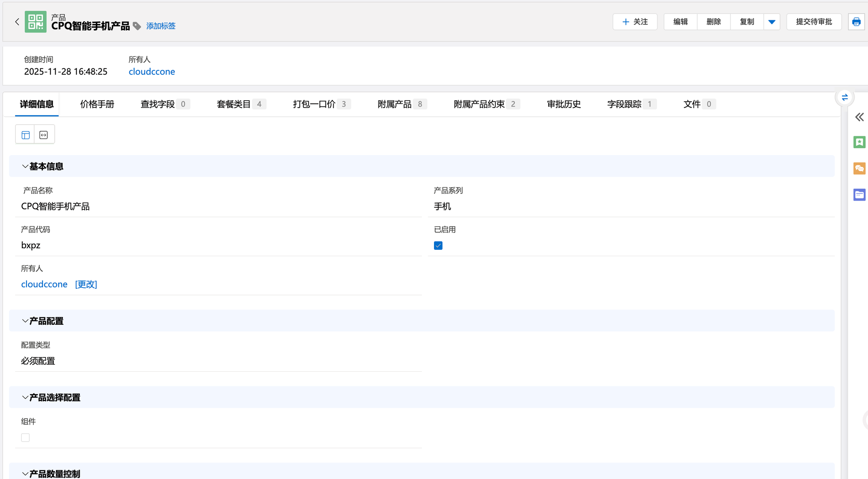The image size is (868, 479).
Task: Switch to the 价格手册 tab
Action: [97, 104]
